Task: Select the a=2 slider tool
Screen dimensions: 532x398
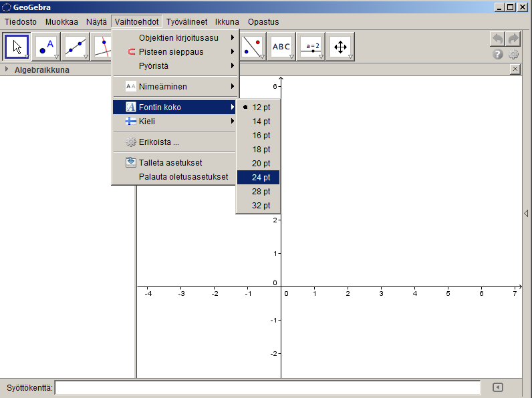Action: point(311,47)
